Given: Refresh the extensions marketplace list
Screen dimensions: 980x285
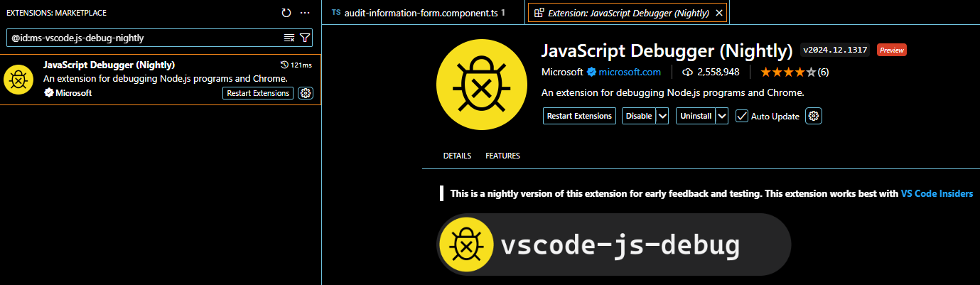Looking at the screenshot, I should click(x=286, y=13).
